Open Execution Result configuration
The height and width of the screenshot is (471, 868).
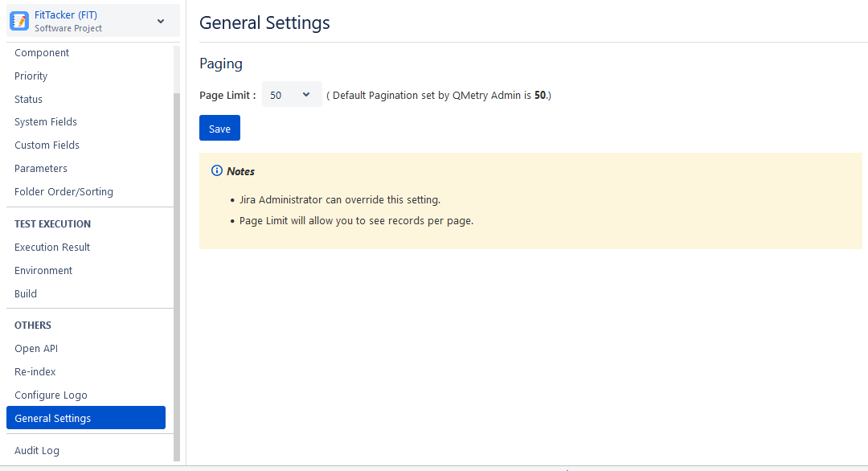(52, 248)
